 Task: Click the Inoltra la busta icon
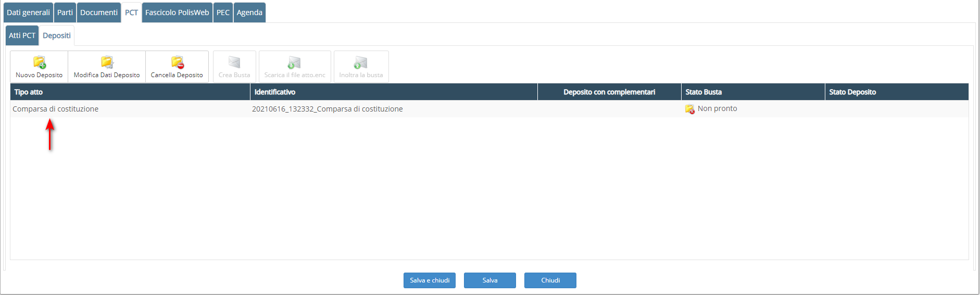point(360,63)
